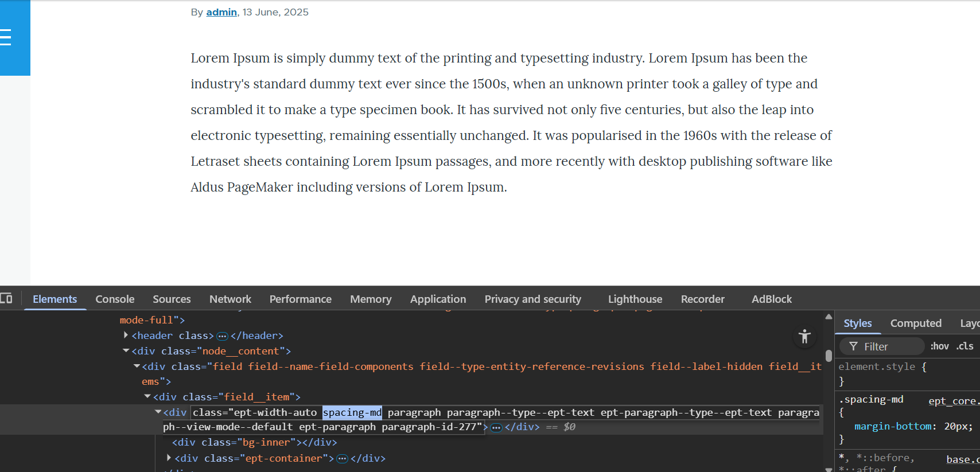Expand the ept-container div node
The width and height of the screenshot is (980, 472).
169,458
